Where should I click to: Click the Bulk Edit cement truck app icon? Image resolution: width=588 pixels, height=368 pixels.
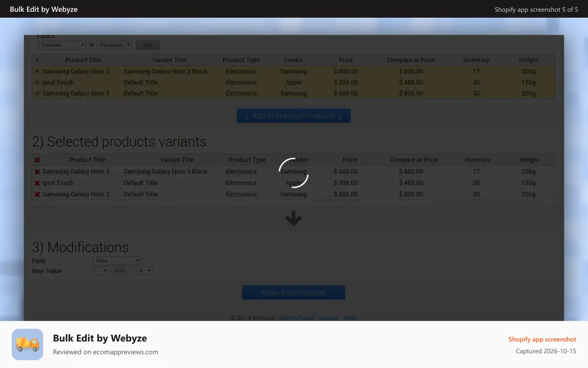(27, 344)
